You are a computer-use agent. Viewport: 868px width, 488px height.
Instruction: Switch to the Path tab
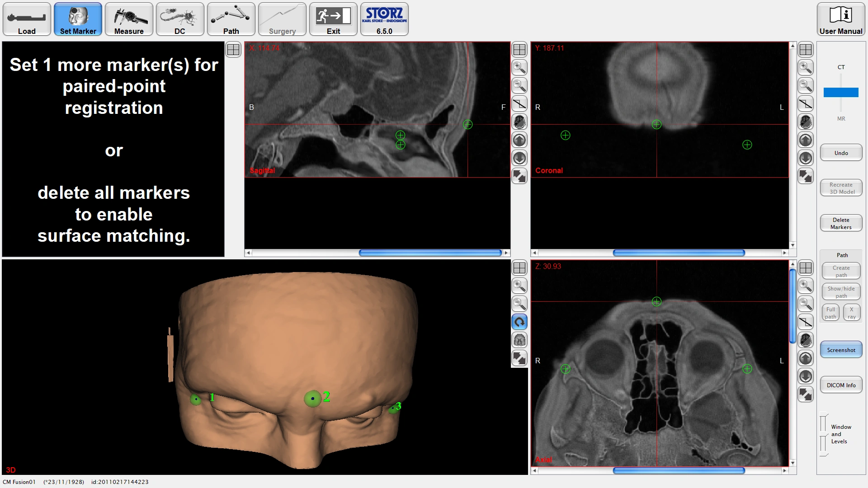pos(231,19)
